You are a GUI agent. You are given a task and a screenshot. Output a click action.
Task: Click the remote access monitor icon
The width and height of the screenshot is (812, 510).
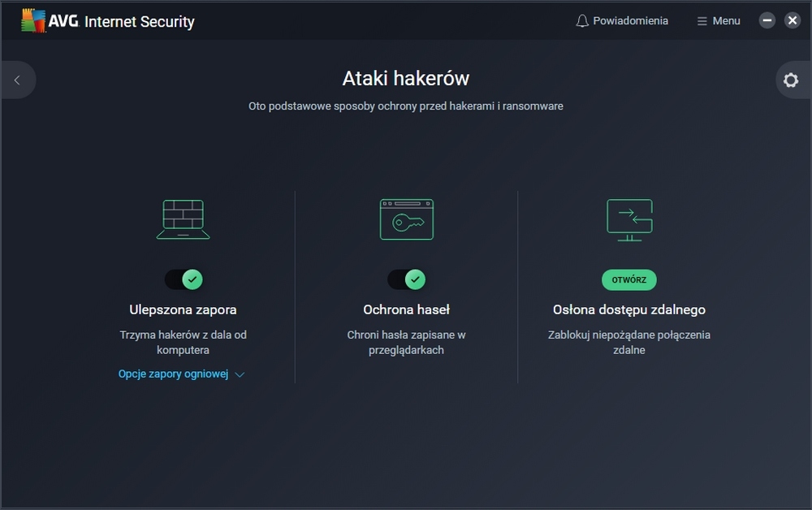[x=629, y=219]
